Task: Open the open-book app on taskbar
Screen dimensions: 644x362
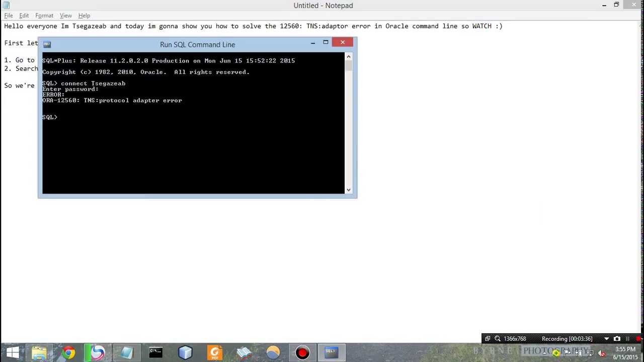Action: [244, 352]
